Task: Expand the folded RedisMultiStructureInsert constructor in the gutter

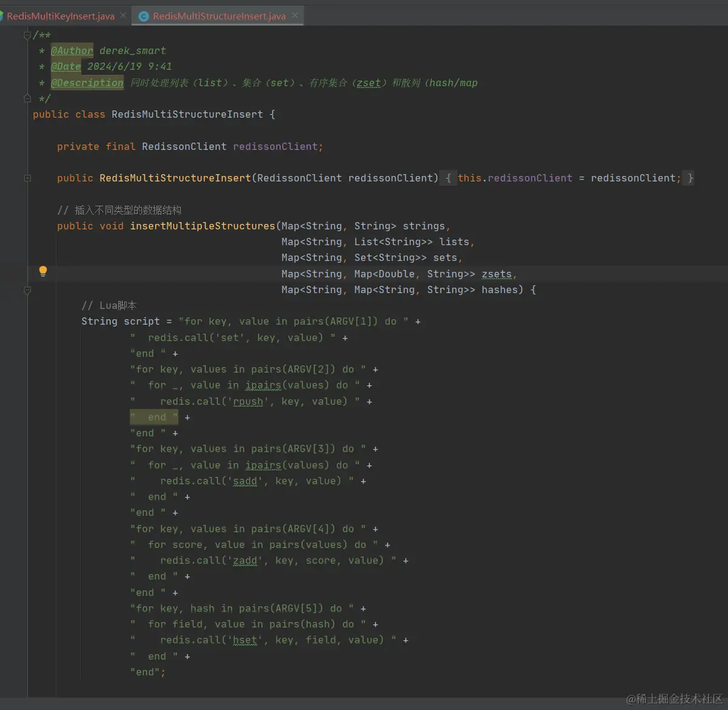Action: coord(27,178)
